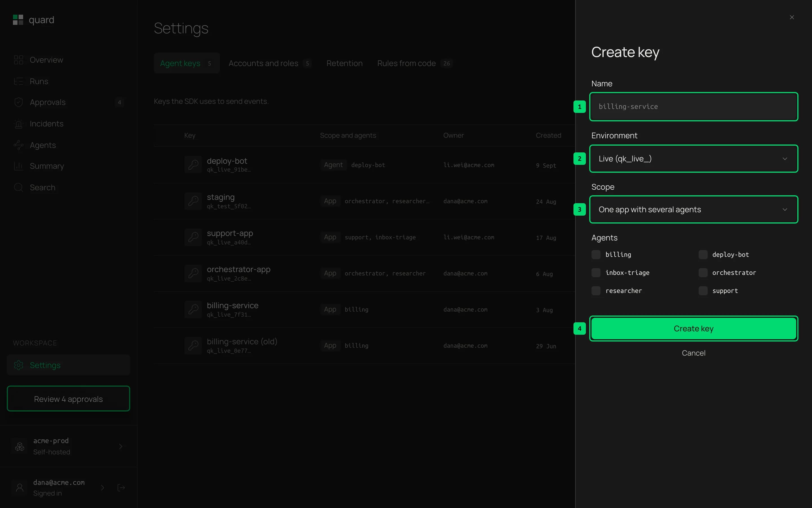Click the key icon for staging
812x508 pixels.
coord(193,201)
